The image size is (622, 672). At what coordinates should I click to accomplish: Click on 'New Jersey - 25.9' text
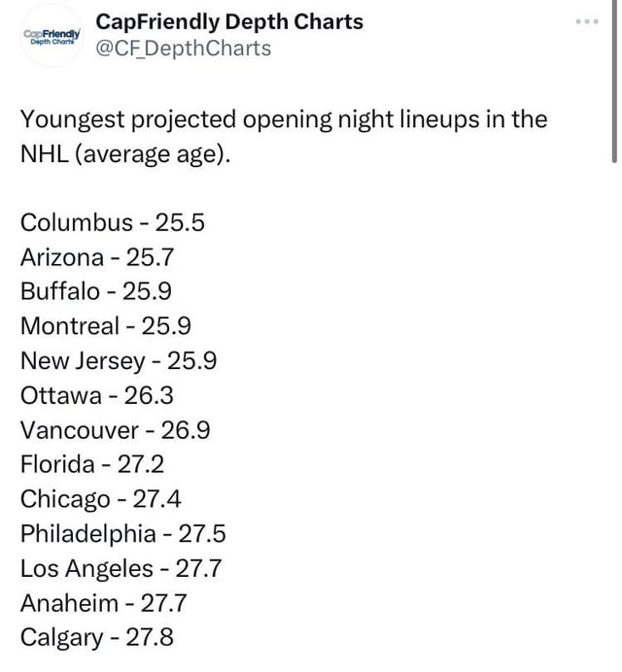(x=119, y=361)
